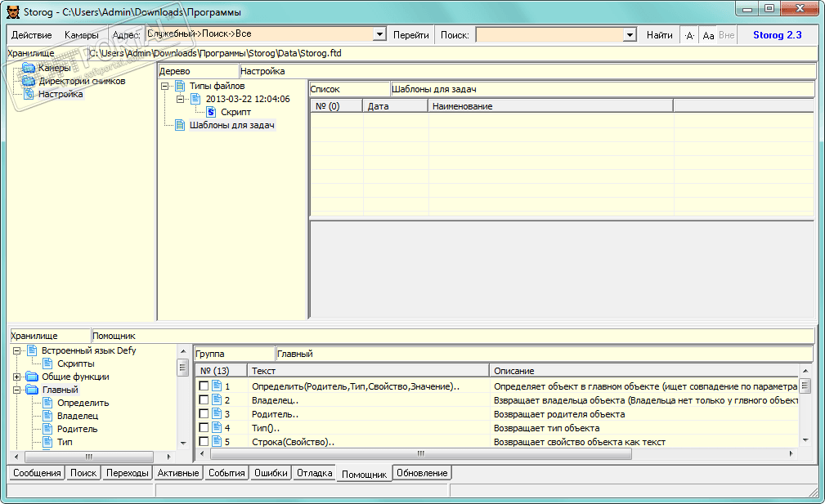Switch to the События tab
Screen dimensions: 825x504
(x=226, y=473)
